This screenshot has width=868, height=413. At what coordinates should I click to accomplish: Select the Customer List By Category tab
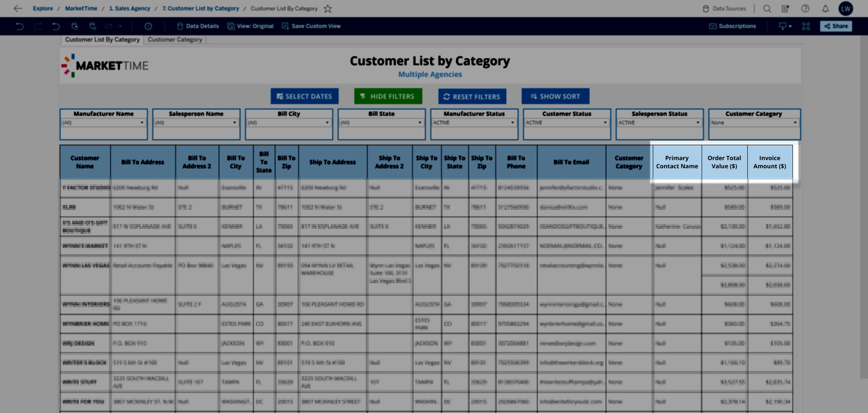coord(102,40)
